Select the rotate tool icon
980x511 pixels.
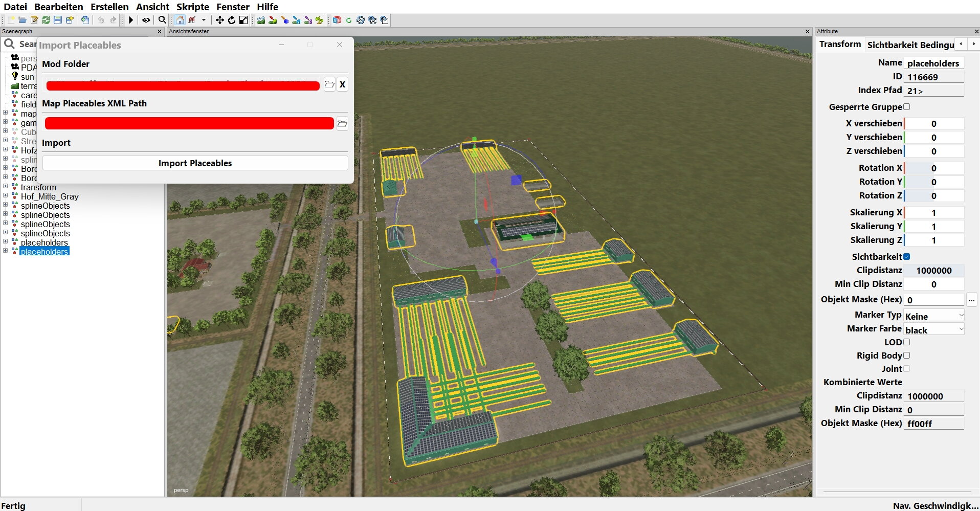click(232, 20)
